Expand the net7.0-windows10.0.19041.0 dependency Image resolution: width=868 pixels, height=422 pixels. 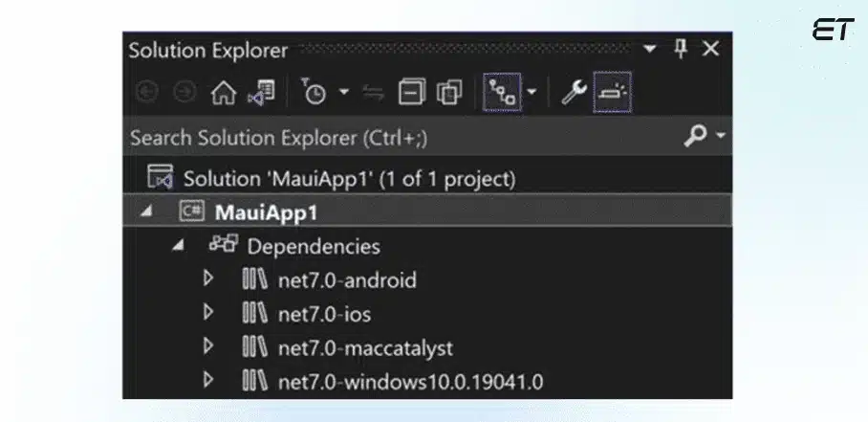tap(208, 381)
